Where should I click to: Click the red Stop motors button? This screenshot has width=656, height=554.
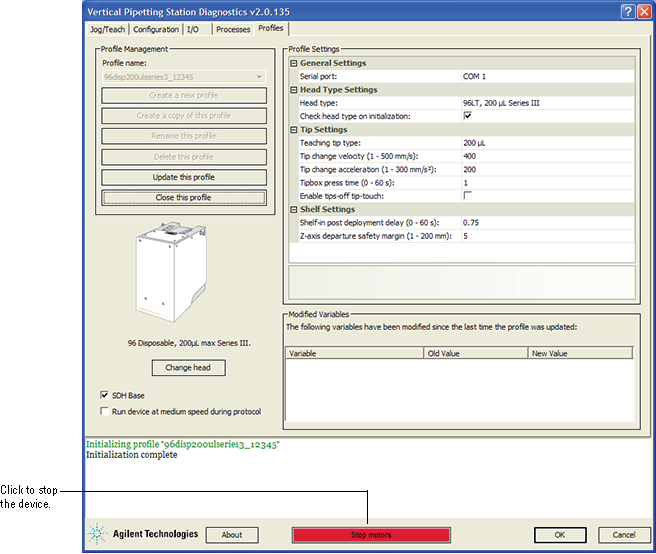pos(371,534)
